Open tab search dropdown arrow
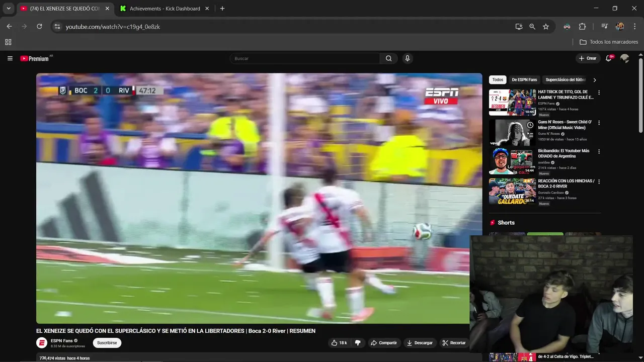 [9, 9]
